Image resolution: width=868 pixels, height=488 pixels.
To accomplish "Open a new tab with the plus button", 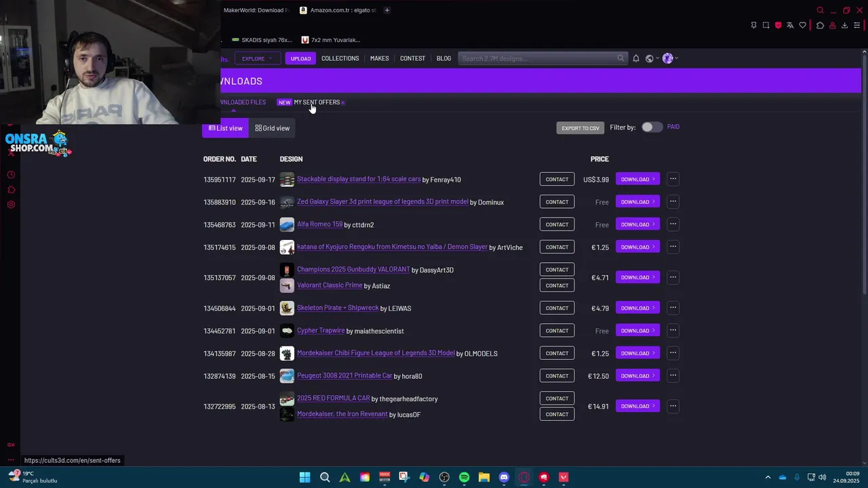I will click(387, 10).
